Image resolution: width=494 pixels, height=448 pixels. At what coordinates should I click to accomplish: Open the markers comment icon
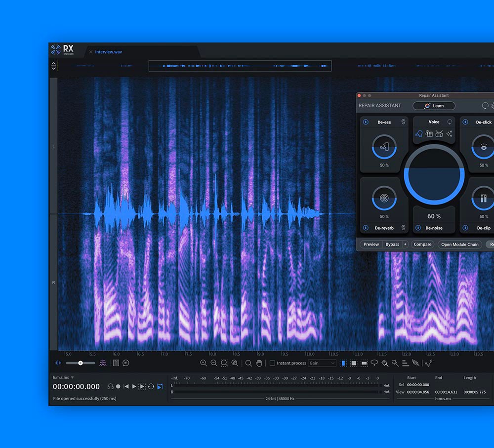click(x=125, y=363)
